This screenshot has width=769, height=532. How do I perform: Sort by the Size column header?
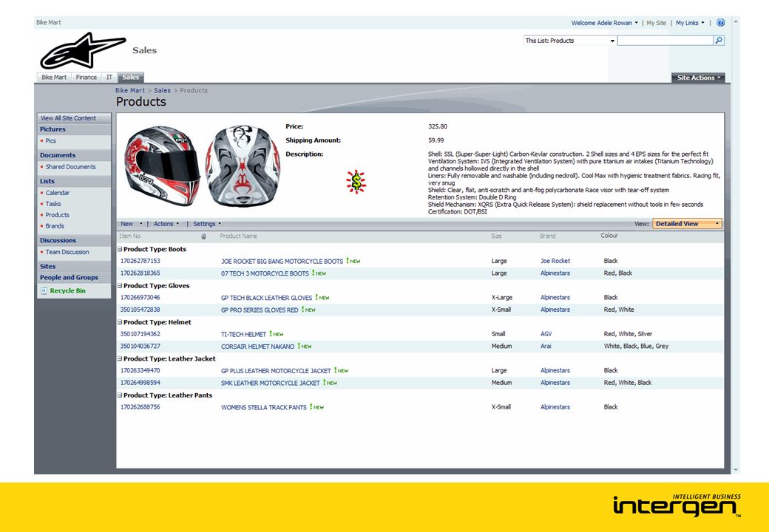(496, 236)
